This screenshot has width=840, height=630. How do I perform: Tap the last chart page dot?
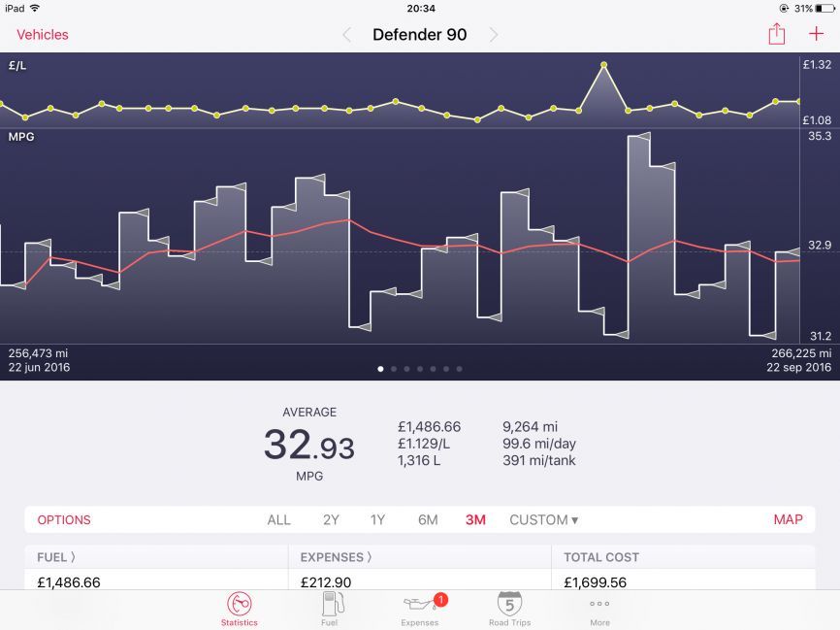(x=460, y=369)
